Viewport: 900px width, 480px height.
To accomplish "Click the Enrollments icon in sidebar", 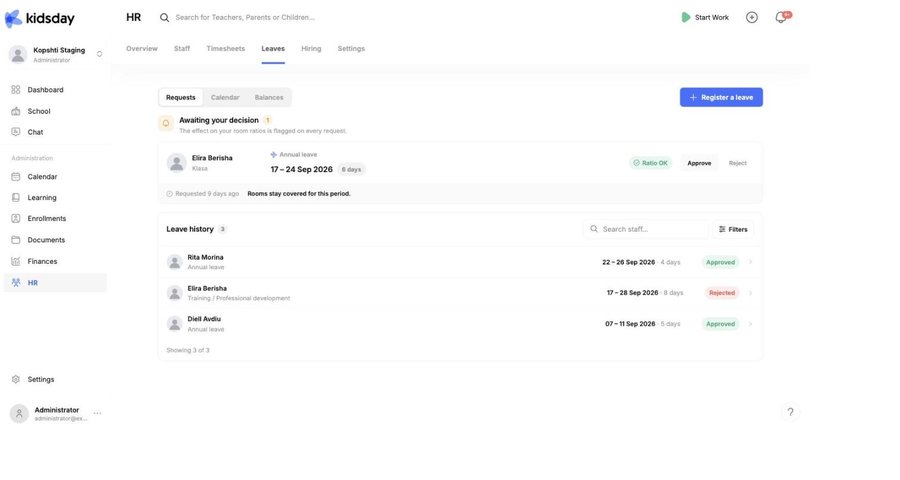I will [x=15, y=218].
